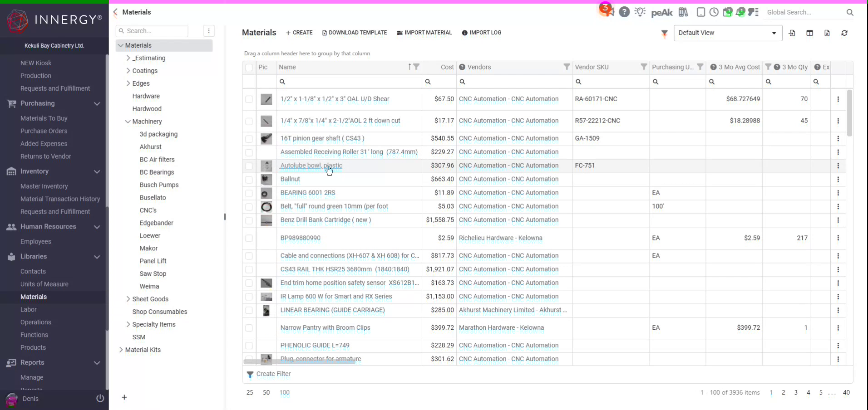This screenshot has width=868, height=410.
Task: Go to Master Inventory under Inventory
Action: [x=44, y=186]
